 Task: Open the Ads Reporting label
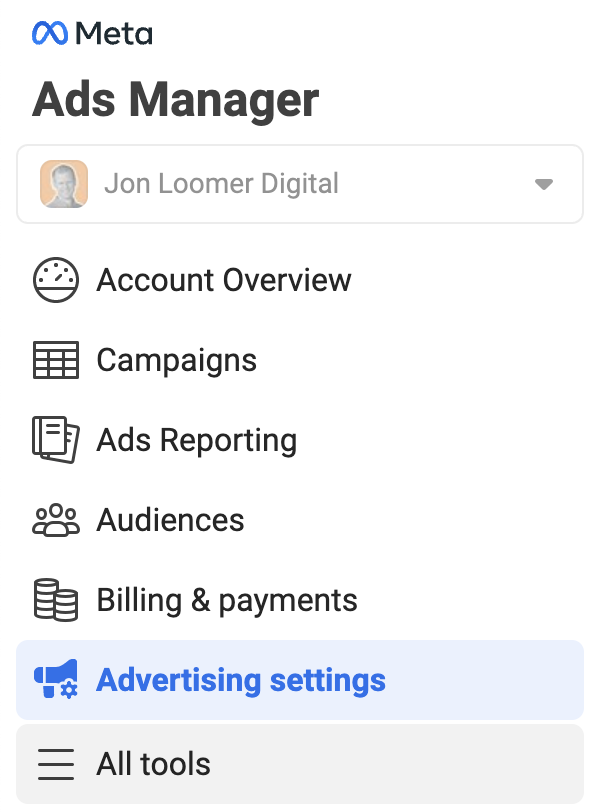coord(197,441)
